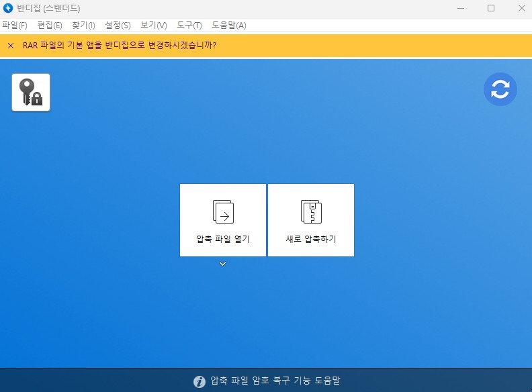The height and width of the screenshot is (392, 532).
Task: Click the info icon in bottom bar
Action: point(199,381)
